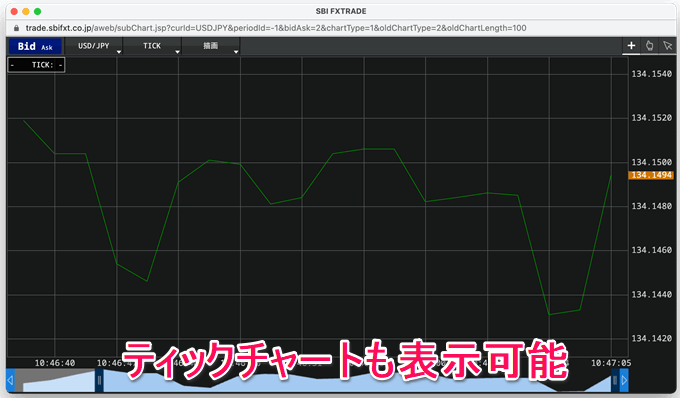Image resolution: width=680 pixels, height=398 pixels.
Task: Click the TICK info box on chart
Action: (36, 65)
